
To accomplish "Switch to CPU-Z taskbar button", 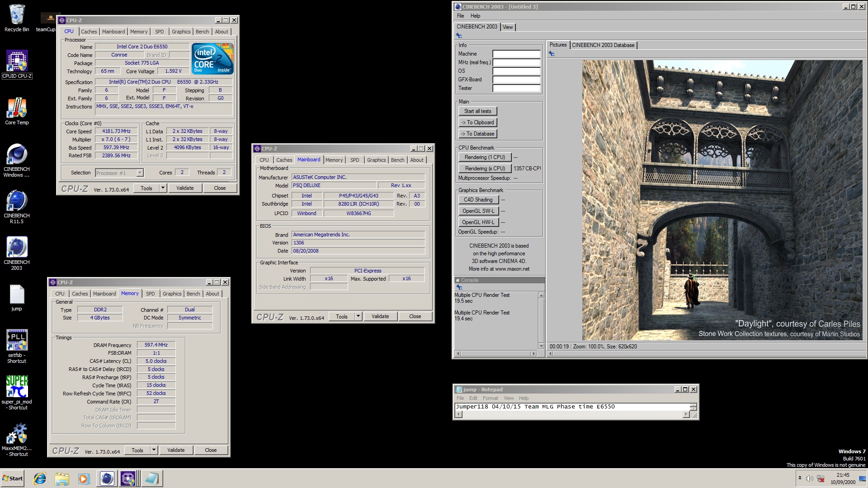I will [128, 479].
